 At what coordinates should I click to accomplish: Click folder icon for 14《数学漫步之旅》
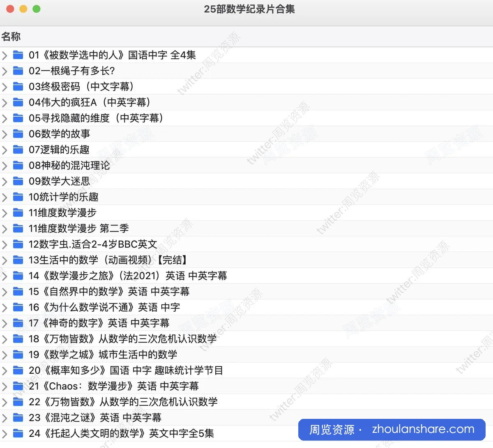click(18, 276)
